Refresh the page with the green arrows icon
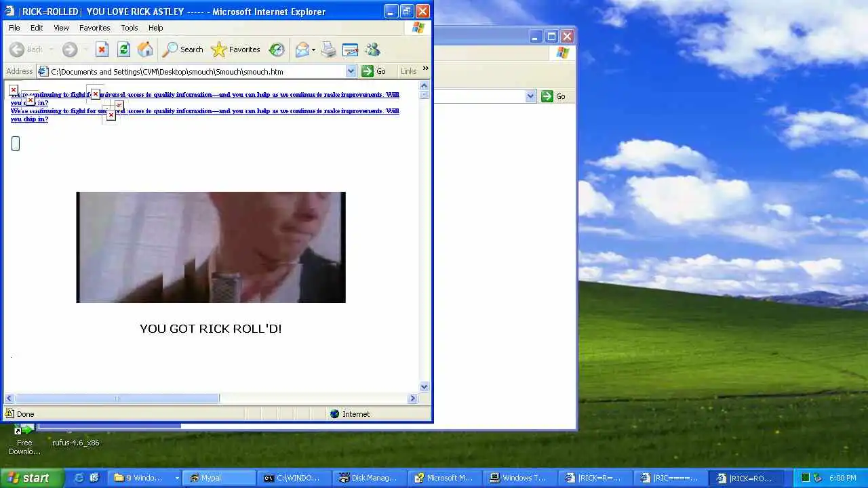The image size is (868, 488). [x=123, y=49]
